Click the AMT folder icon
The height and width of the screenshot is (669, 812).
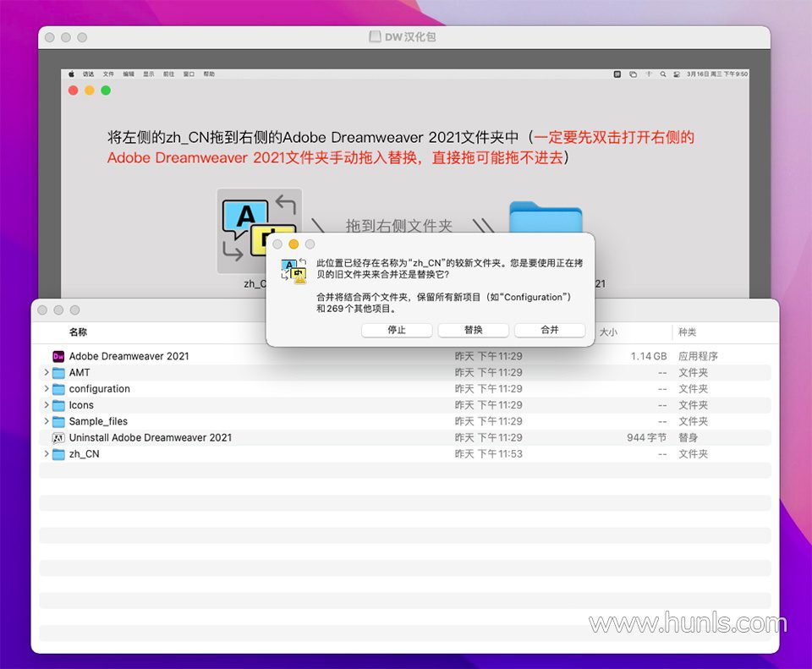[58, 373]
